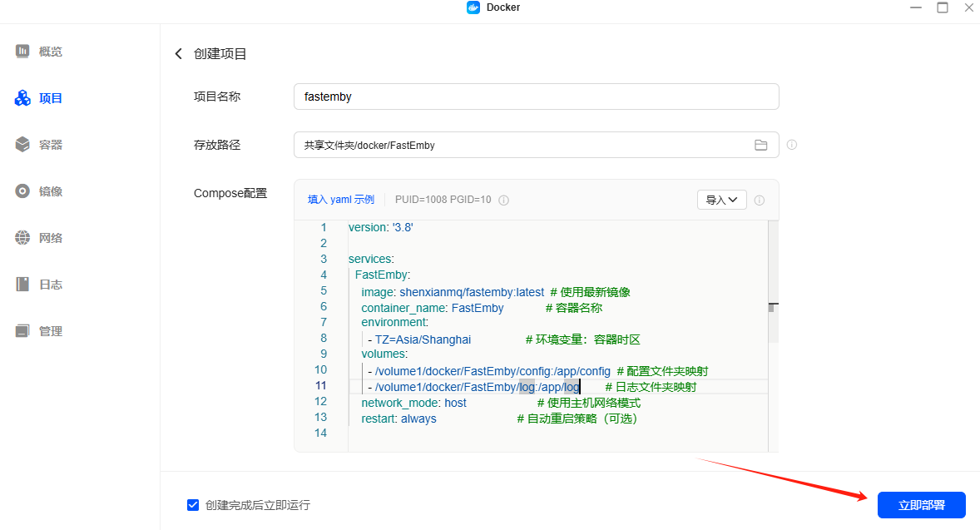Screen dimensions: 980x530
Task: Click the Docker whale icon in title bar
Action: tap(473, 7)
